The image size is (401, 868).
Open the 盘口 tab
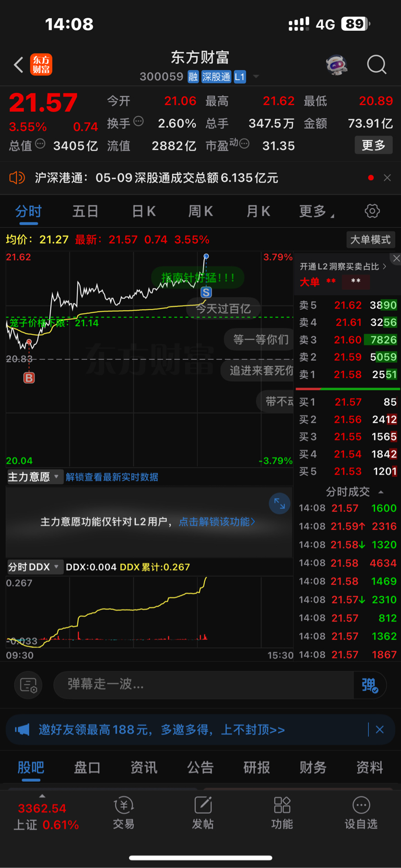tap(87, 767)
